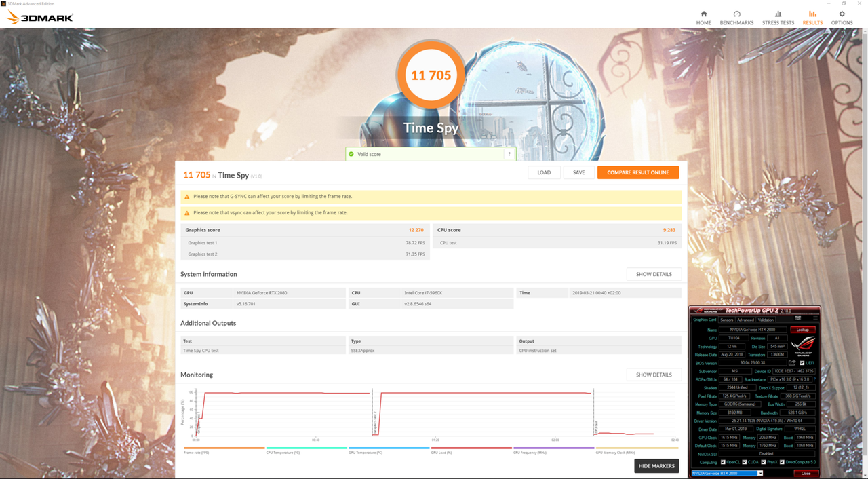Screen dimensions: 868x479
Task: Click the NVIDIA SLI Disabled field
Action: coord(768,454)
